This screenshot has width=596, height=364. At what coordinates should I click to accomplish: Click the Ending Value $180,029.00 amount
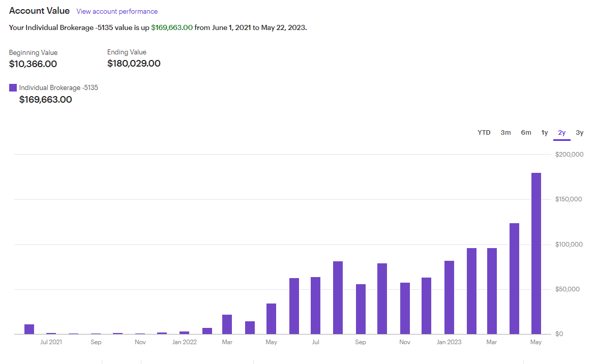(134, 64)
